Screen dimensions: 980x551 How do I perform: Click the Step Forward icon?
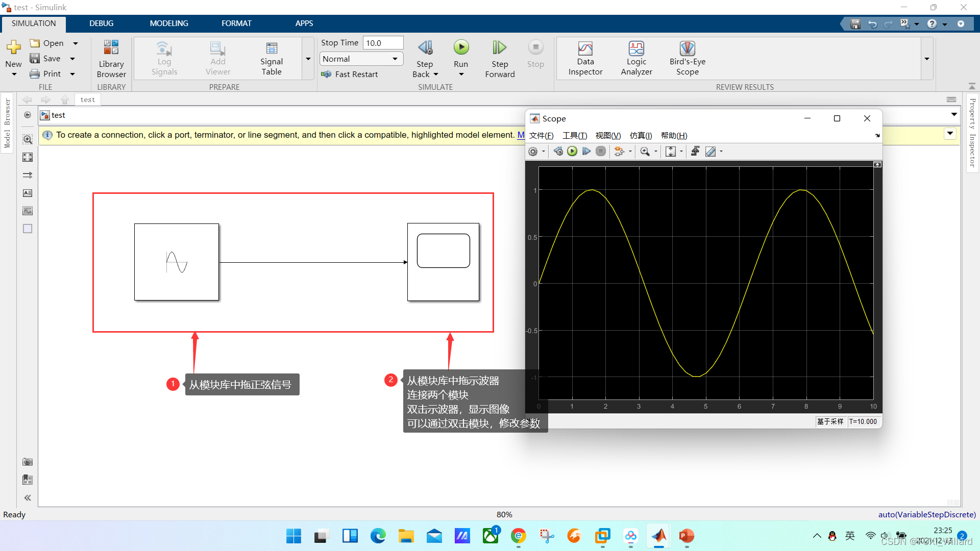coord(499,48)
